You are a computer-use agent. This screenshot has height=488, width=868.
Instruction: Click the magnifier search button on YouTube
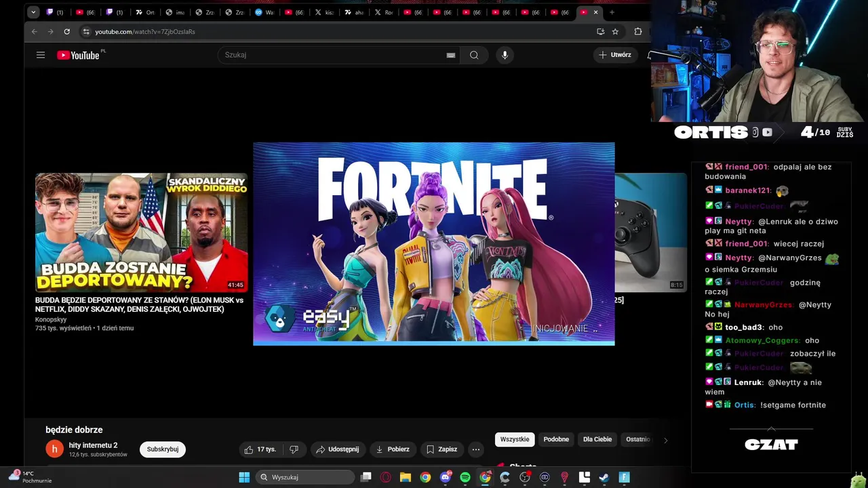[x=474, y=55]
